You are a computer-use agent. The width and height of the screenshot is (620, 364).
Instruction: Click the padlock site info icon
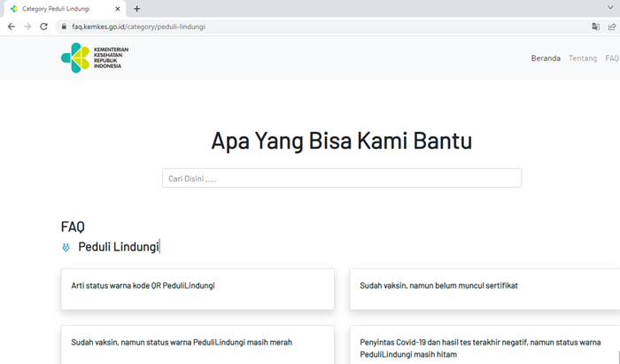pyautogui.click(x=64, y=27)
